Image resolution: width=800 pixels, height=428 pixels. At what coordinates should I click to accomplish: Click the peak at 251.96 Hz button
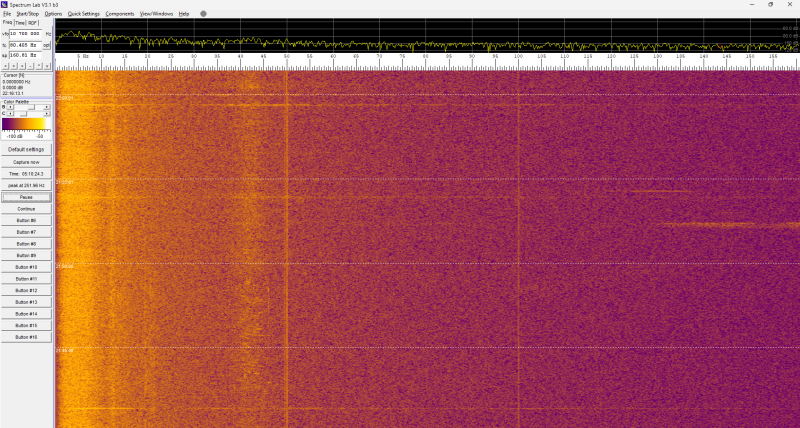(x=26, y=186)
